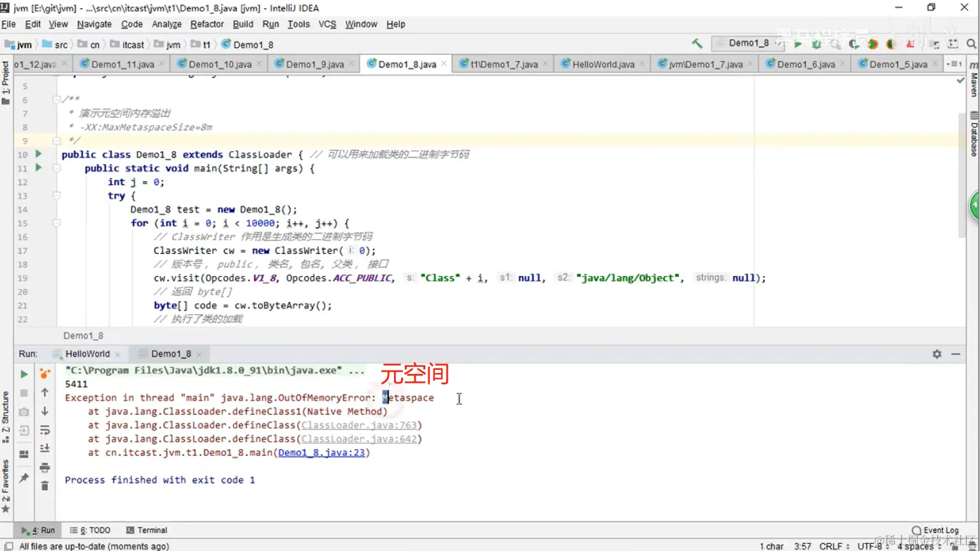Pin the Run tab with the pin icon
Screen dimensions: 980x551
(24, 478)
